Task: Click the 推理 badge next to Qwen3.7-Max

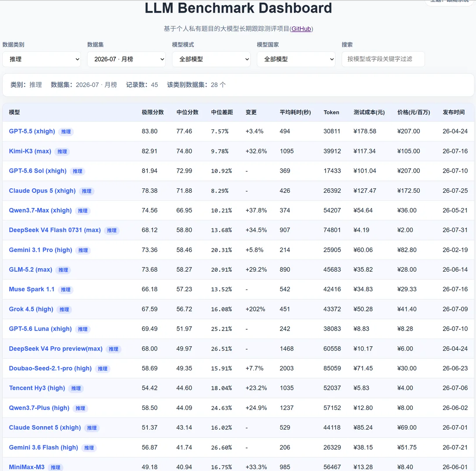Action: tap(82, 211)
